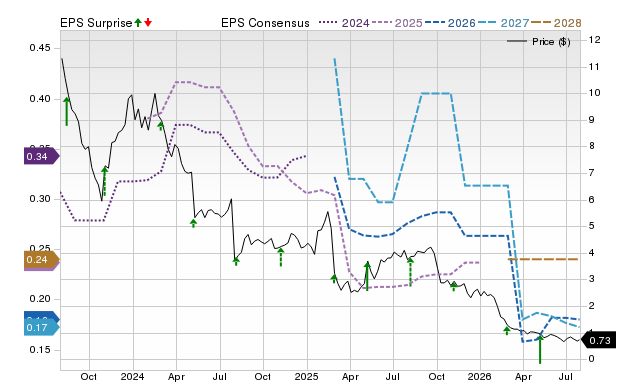Click the Jul label after 2026 on the axis
This screenshot has height=382, width=640.
point(565,376)
